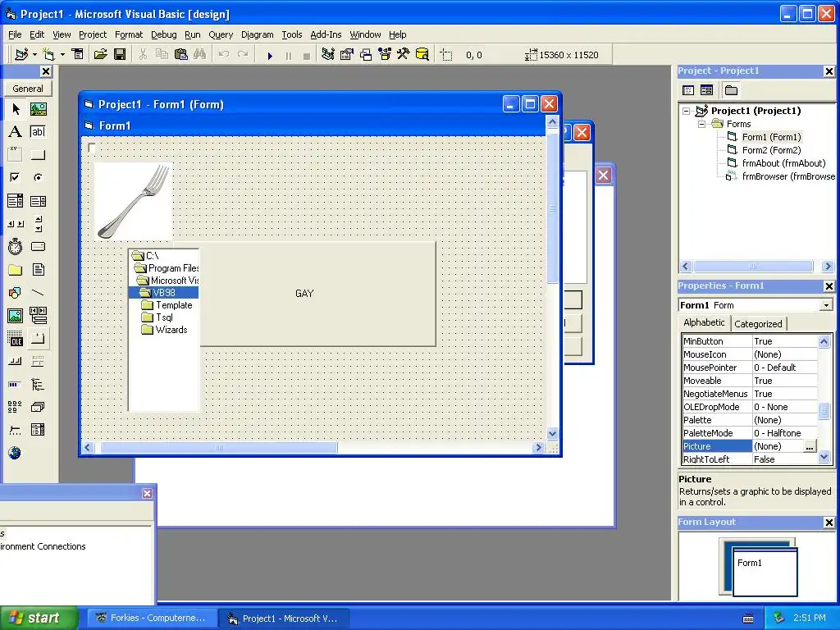This screenshot has width=840, height=630.
Task: Click the fork image on Form1
Action: click(x=134, y=202)
